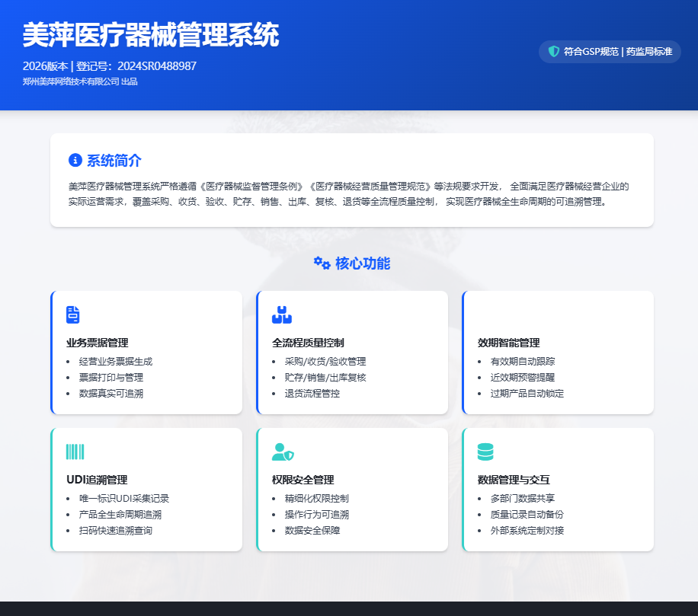This screenshot has width=698, height=616.
Task: Click the 扫码快速追溯查询 list item
Action: pyautogui.click(x=115, y=530)
